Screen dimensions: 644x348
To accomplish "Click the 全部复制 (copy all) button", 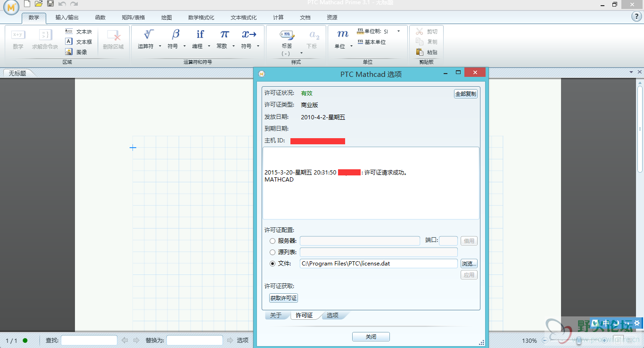I will (x=466, y=94).
